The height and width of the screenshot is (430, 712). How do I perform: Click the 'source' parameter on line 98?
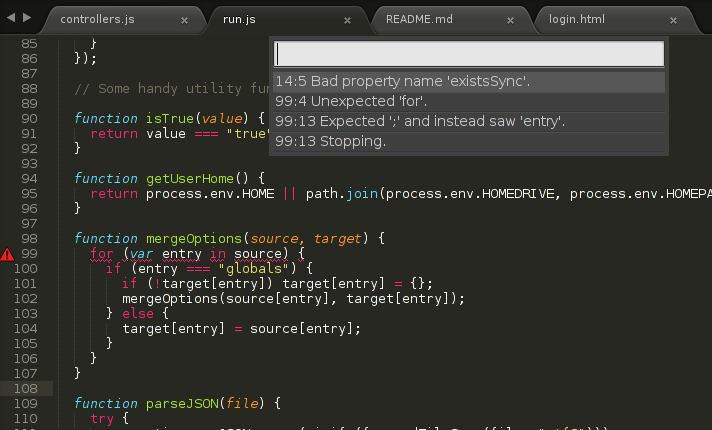(274, 239)
